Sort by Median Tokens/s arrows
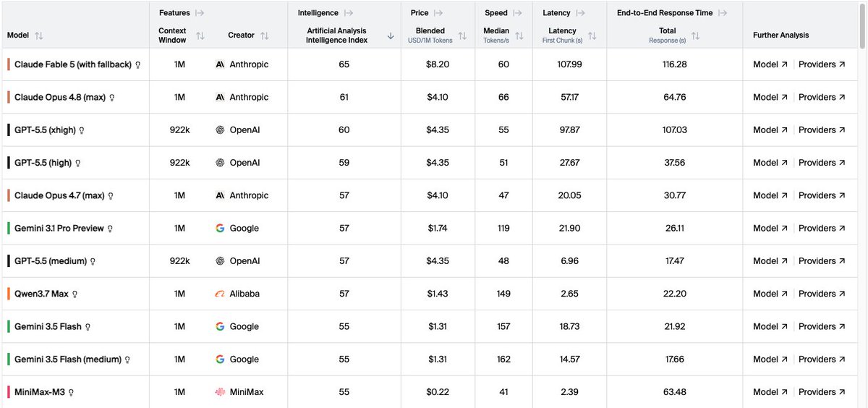868x408 pixels. tap(520, 35)
